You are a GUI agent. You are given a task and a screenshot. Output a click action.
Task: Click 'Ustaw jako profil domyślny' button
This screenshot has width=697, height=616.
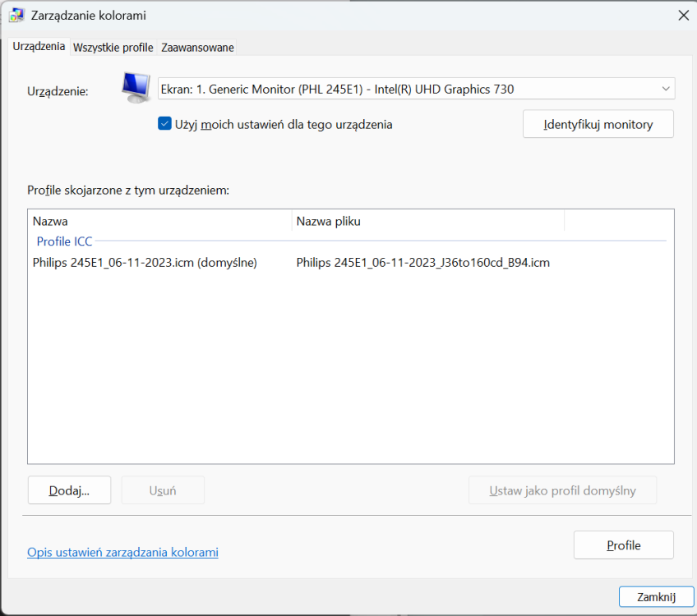click(x=562, y=490)
